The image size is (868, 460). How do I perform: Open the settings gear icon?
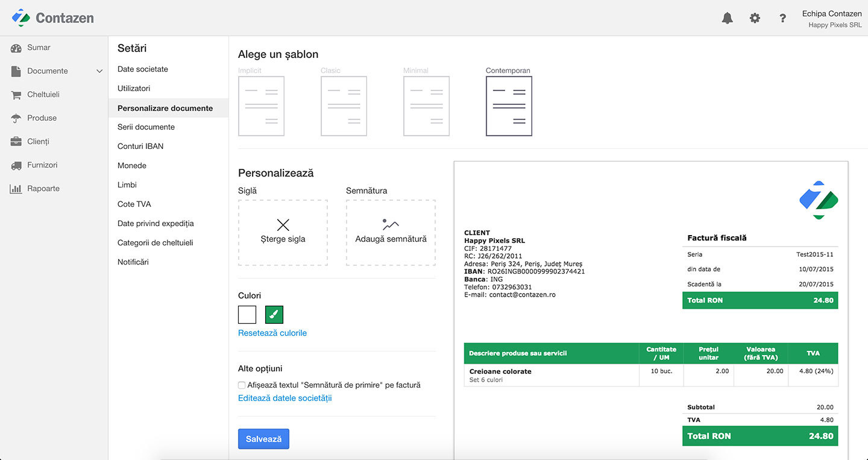point(755,18)
